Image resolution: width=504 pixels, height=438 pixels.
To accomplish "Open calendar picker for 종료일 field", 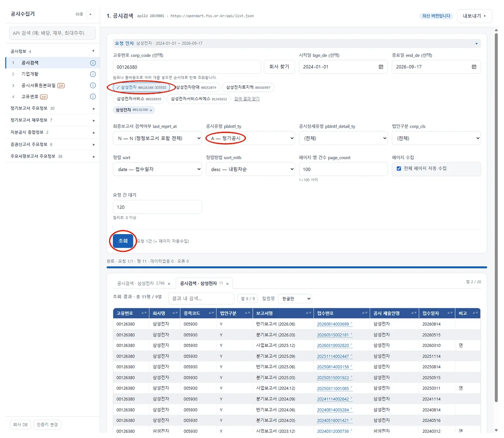I will coord(474,67).
